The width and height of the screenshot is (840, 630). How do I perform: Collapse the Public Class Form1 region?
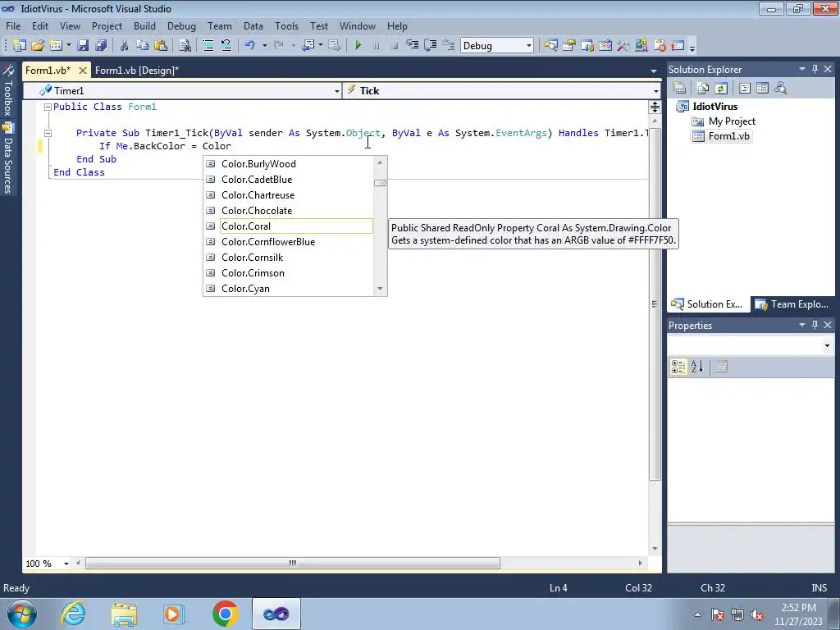pyautogui.click(x=48, y=107)
